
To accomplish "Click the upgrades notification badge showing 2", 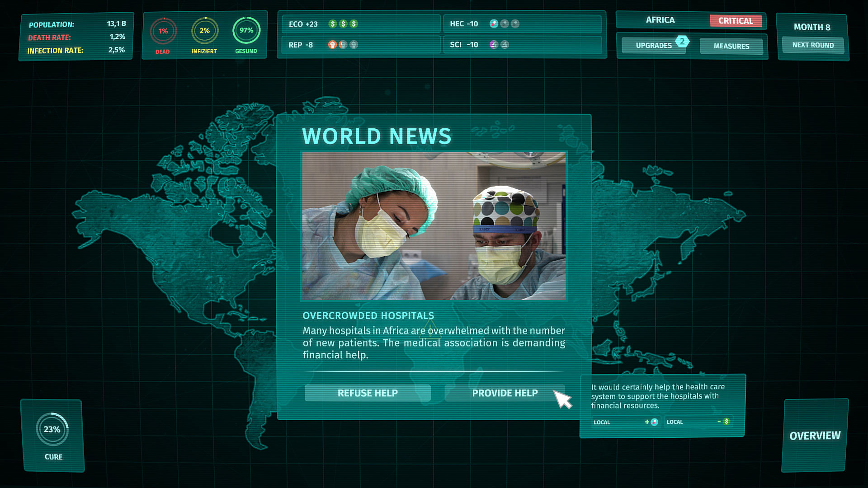I will [682, 41].
